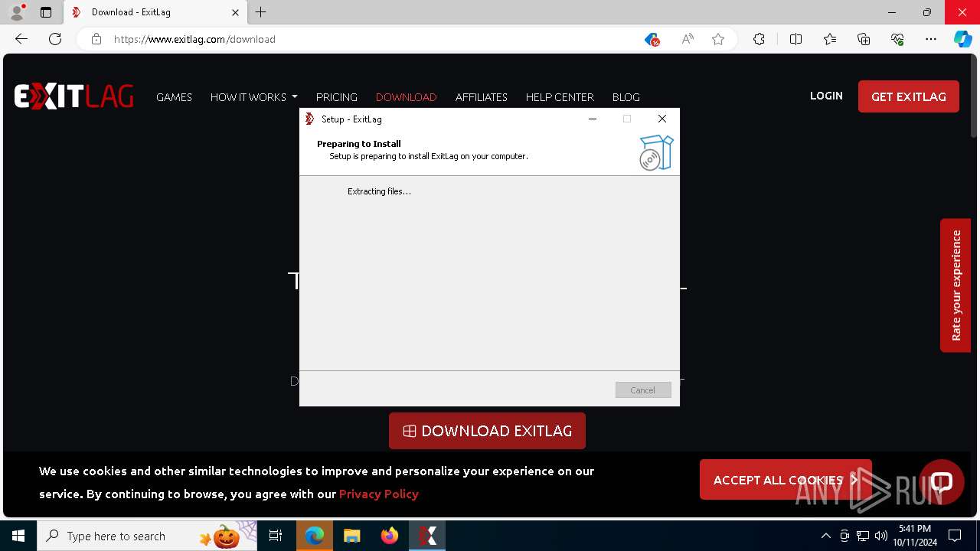Activate Read aloud icon
The image size is (980, 551).
tap(688, 39)
